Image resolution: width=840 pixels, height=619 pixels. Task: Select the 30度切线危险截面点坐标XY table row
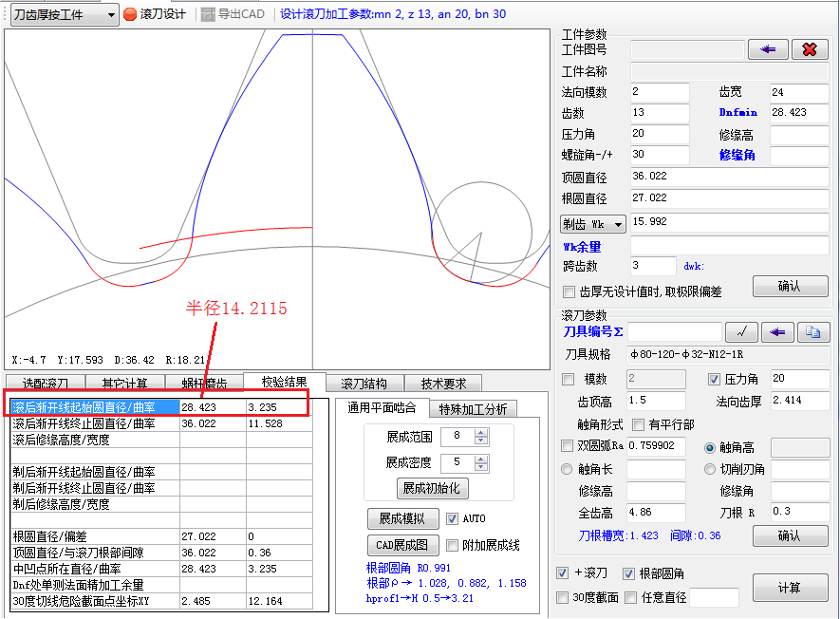coord(161,601)
